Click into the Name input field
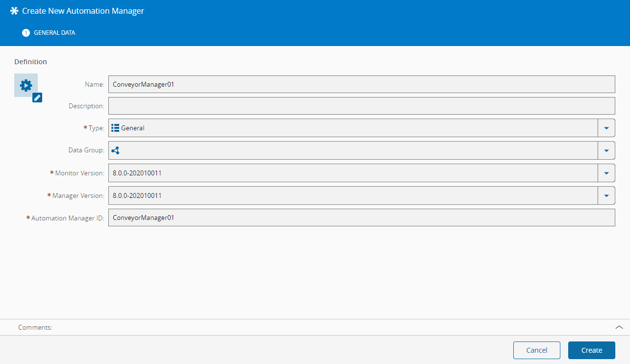 tap(361, 84)
